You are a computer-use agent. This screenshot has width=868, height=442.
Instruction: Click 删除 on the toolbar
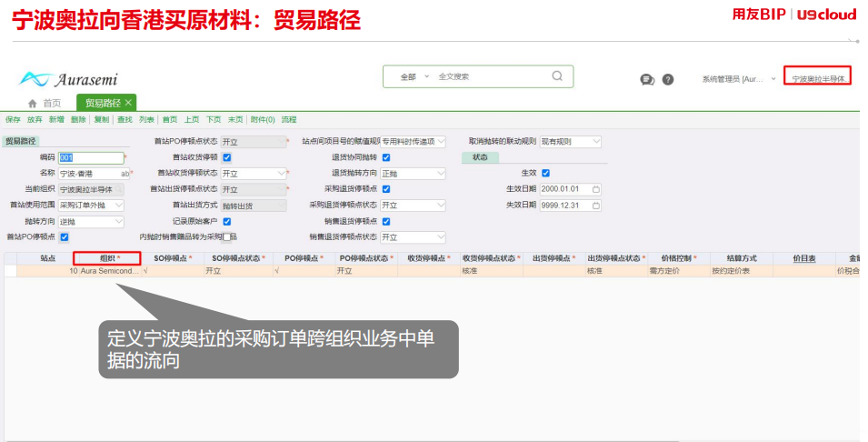coord(78,120)
